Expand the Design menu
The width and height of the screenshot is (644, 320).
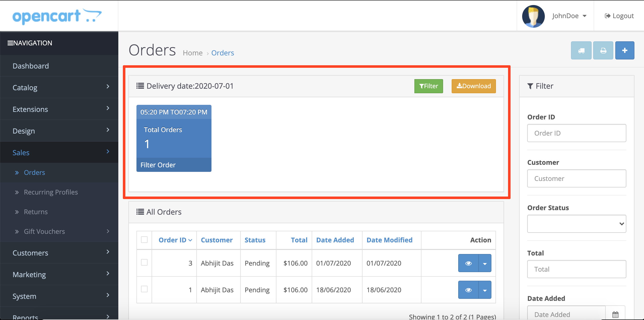pos(59,131)
